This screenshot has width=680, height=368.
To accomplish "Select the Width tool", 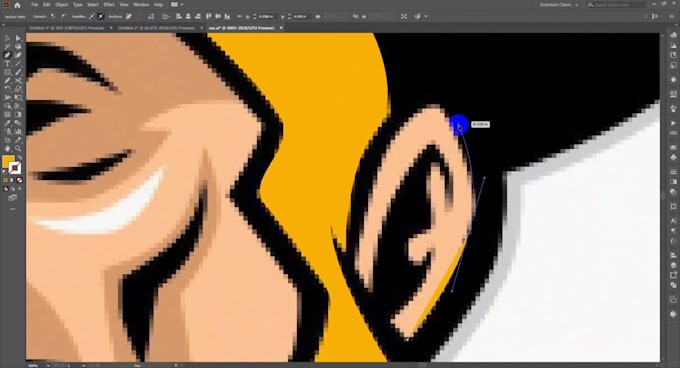I will click(x=7, y=98).
